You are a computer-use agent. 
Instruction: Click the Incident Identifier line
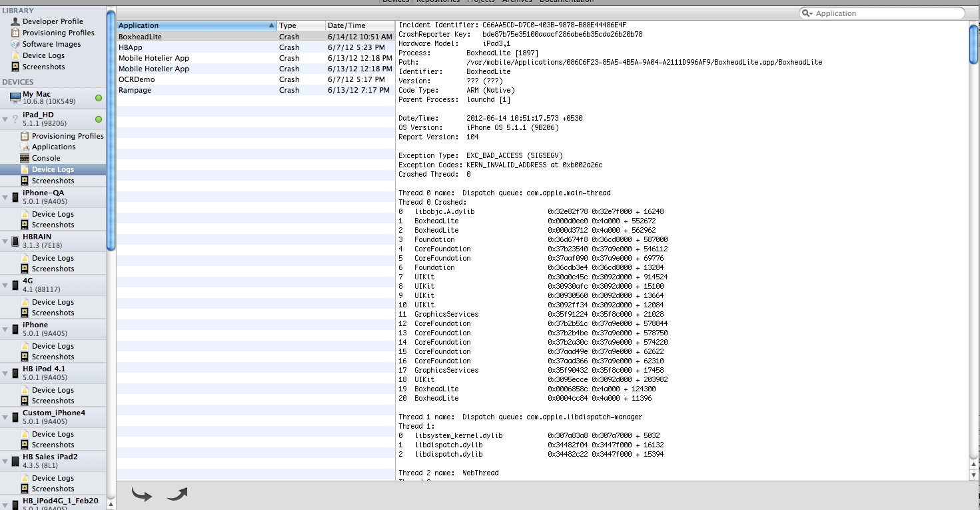512,25
